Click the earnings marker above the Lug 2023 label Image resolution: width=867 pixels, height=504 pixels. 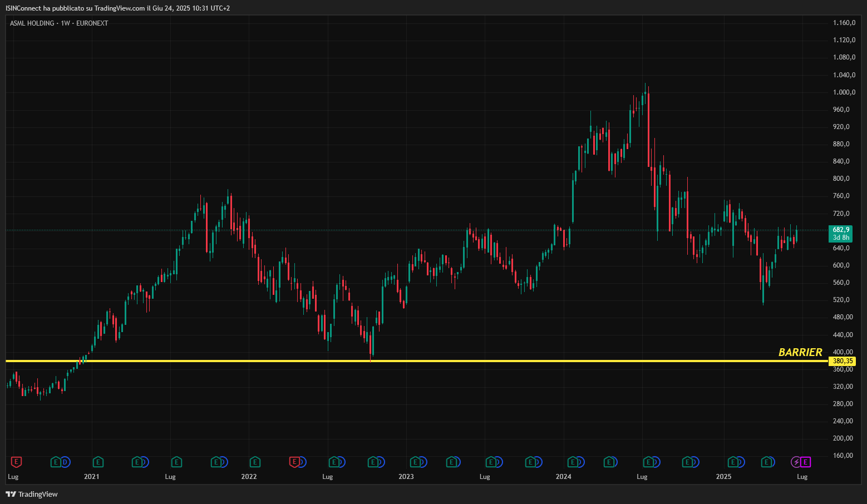pos(491,462)
